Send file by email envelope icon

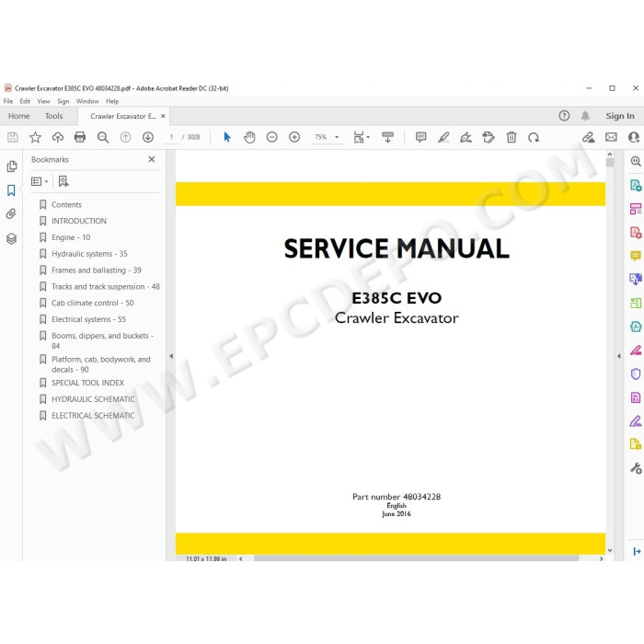tap(611, 137)
